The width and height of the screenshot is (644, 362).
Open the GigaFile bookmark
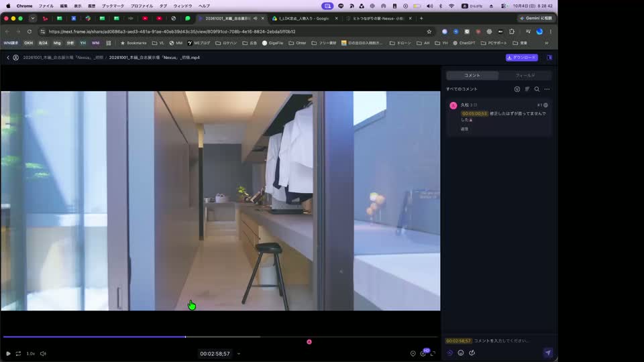coord(273,43)
